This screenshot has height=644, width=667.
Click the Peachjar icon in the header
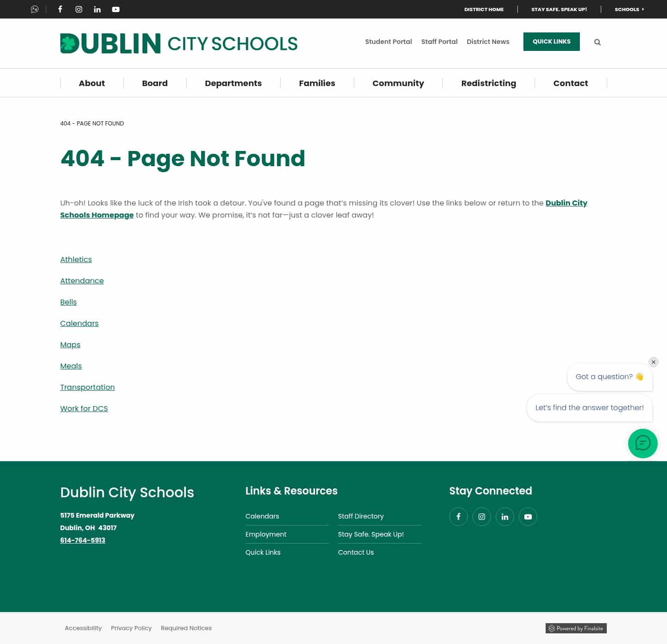coord(34,9)
